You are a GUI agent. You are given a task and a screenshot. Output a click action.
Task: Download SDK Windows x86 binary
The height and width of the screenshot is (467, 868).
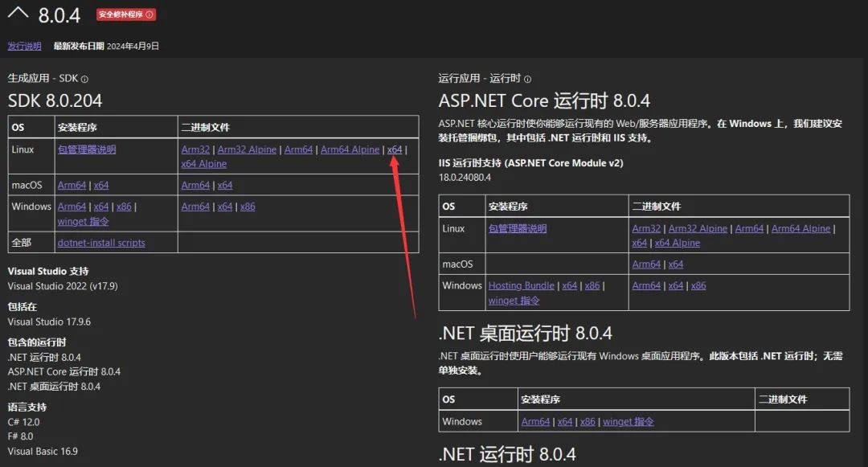tap(248, 207)
